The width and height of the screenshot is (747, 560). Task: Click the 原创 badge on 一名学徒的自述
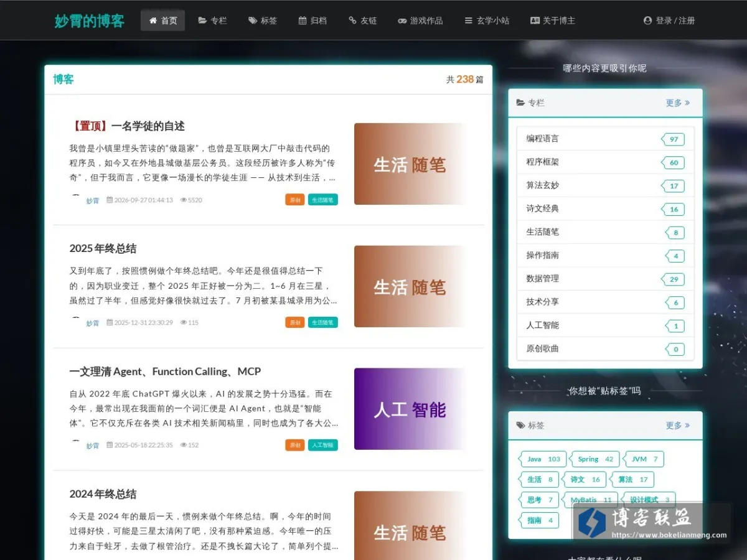pos(295,200)
